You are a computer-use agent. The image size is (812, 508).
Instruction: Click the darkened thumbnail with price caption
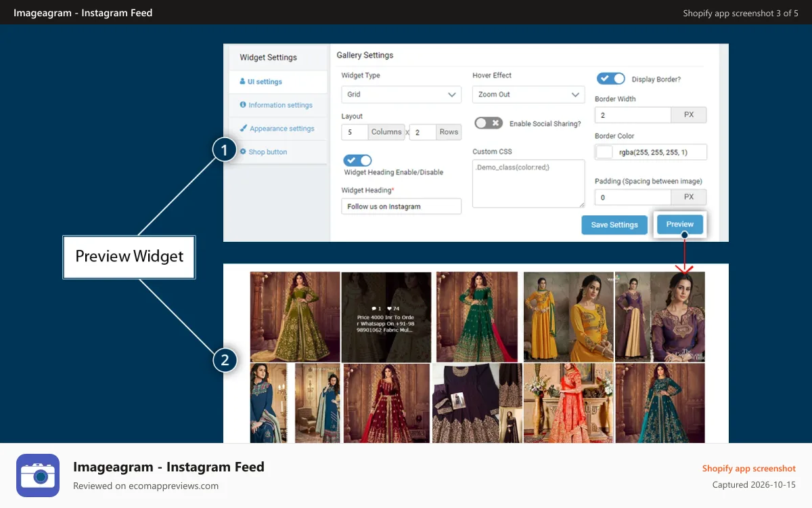[386, 317]
